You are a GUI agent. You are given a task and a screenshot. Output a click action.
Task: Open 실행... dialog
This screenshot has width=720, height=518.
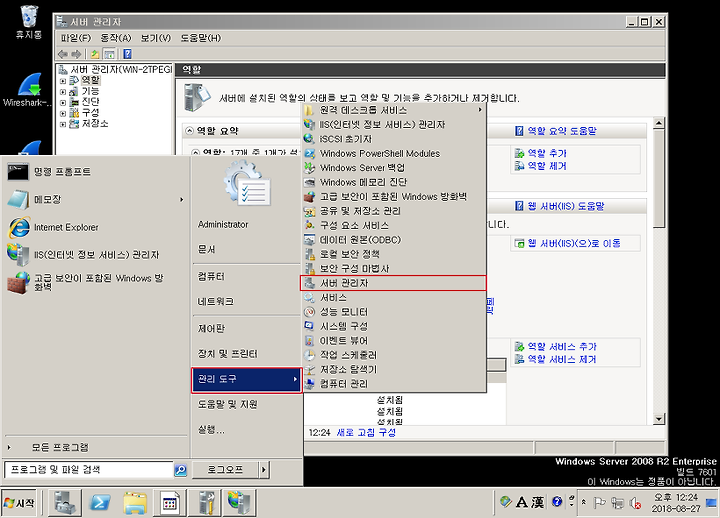coord(211,430)
